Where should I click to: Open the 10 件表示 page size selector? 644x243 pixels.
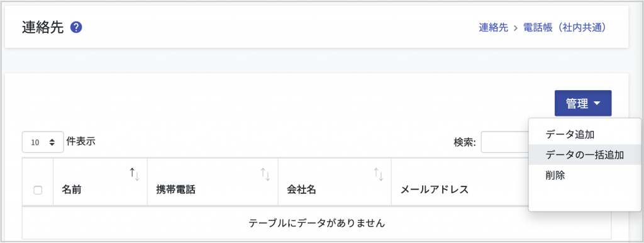43,142
